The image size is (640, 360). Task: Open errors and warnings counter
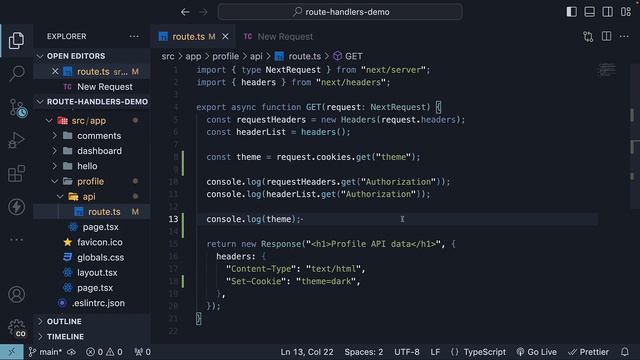(104, 352)
